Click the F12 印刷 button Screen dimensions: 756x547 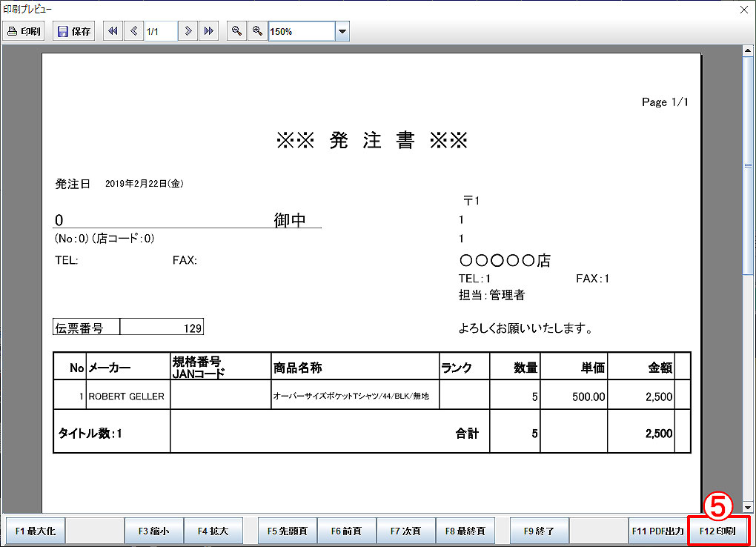(717, 531)
